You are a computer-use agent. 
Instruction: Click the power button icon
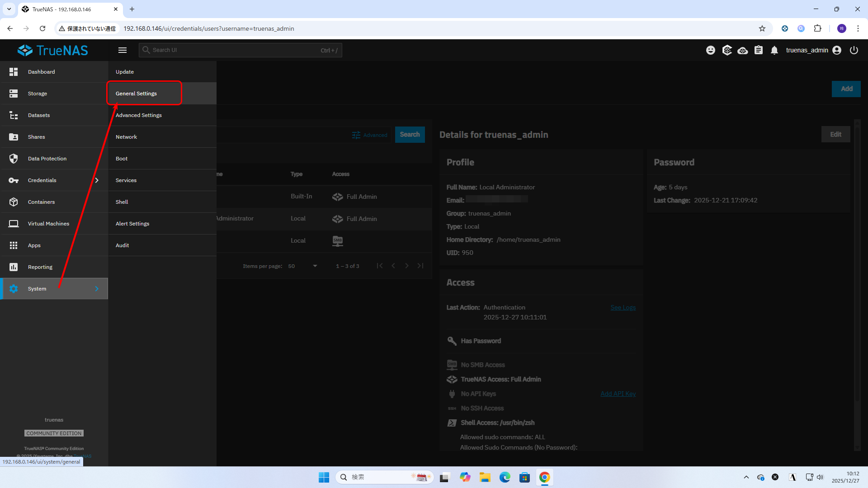point(854,50)
